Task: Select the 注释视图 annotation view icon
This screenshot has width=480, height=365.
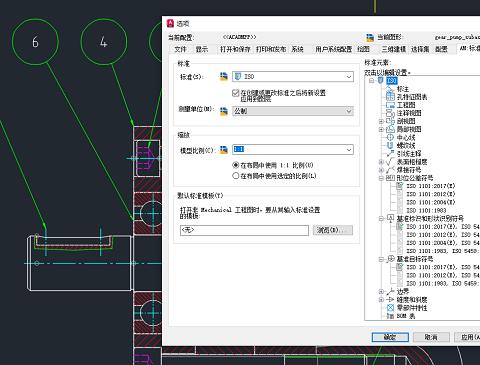Action: [390, 113]
